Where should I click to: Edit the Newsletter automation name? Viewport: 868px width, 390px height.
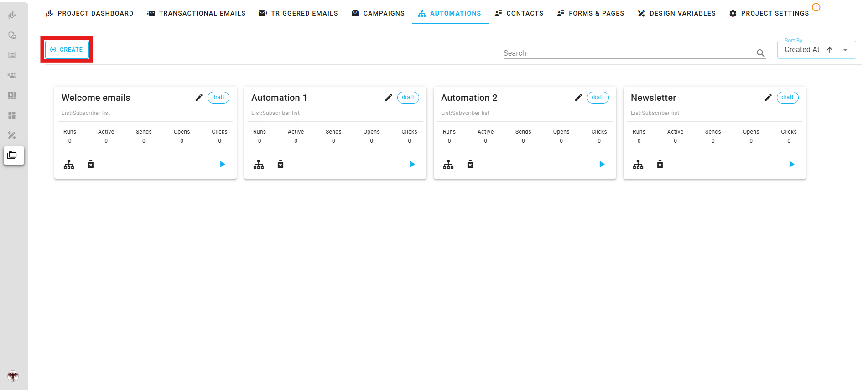point(768,98)
